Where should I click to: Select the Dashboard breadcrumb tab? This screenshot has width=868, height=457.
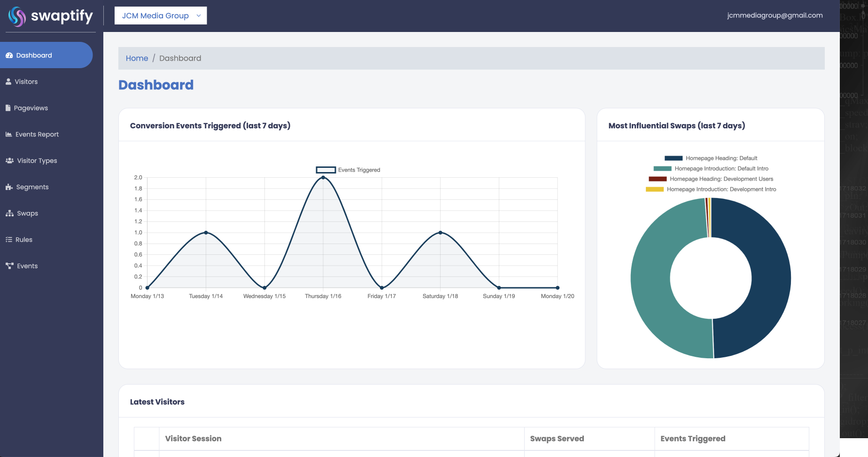180,58
